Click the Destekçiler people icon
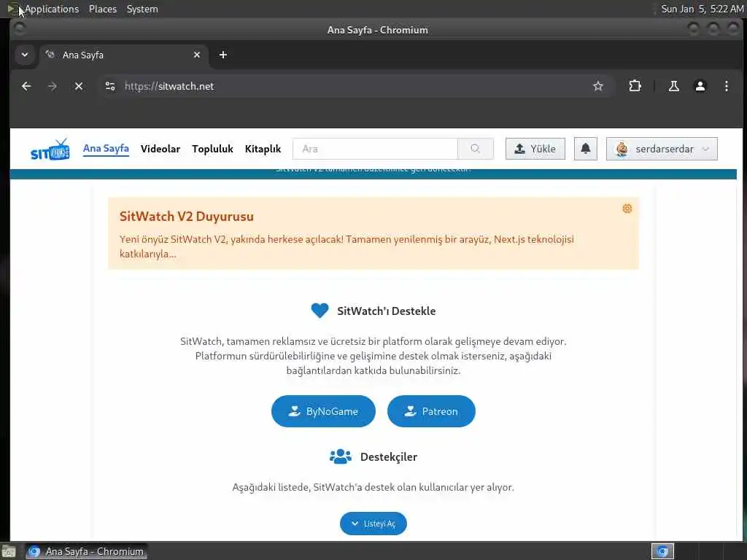 (341, 456)
